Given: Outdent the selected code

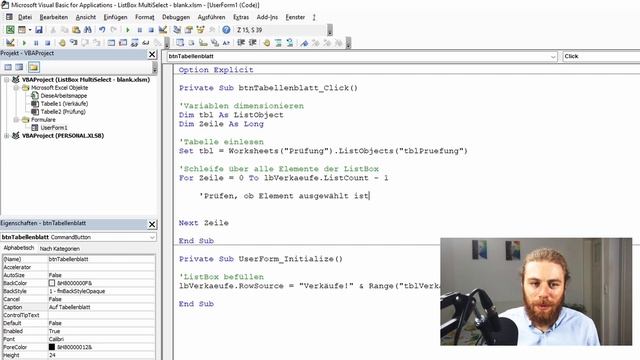Looking at the screenshot, I should (253, 43).
